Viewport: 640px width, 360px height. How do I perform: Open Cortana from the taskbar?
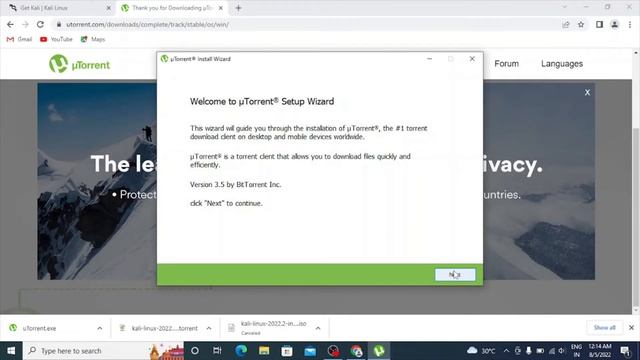(195, 351)
